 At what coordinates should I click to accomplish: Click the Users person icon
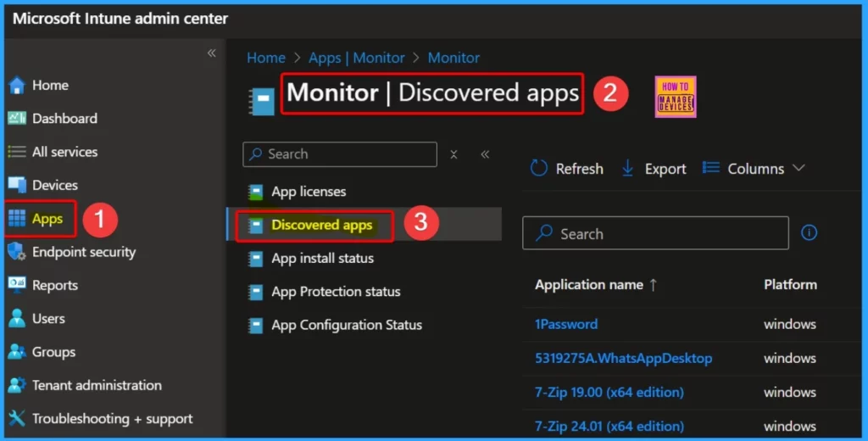click(17, 319)
